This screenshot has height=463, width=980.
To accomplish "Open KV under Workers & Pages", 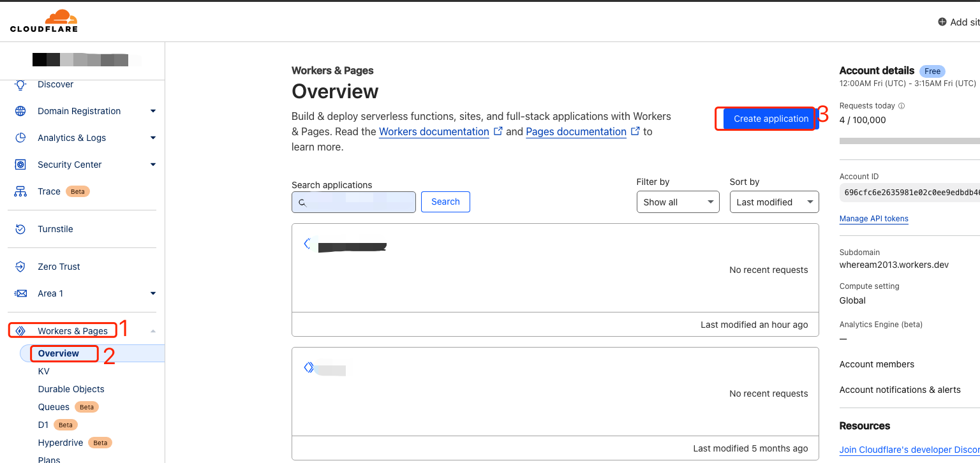I will [x=43, y=371].
